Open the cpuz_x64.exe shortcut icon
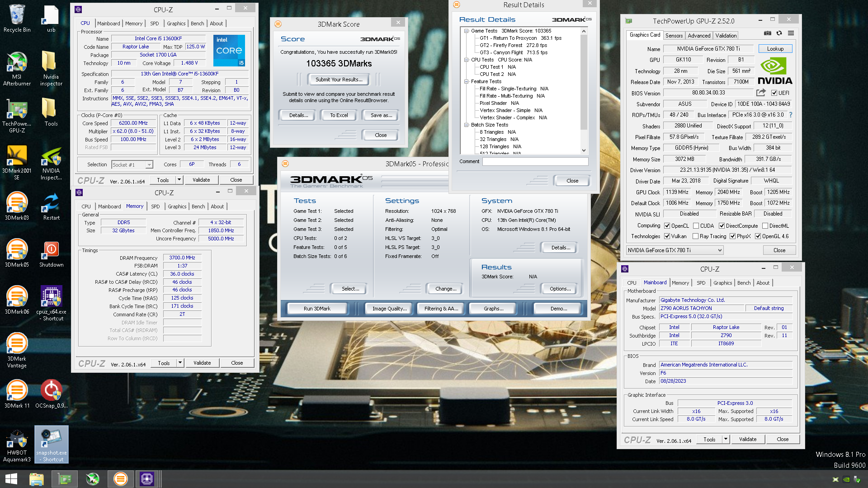Viewport: 868px width, 488px height. tap(51, 304)
